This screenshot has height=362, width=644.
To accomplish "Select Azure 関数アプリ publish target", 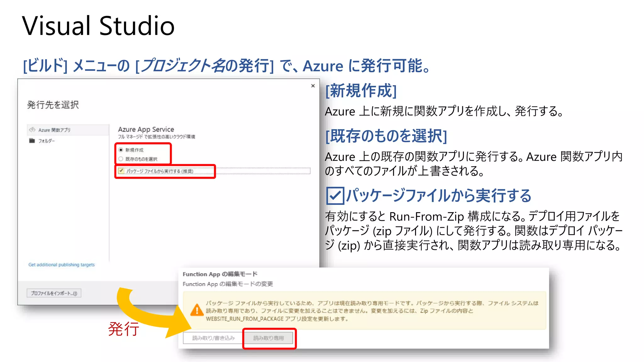I will [x=68, y=130].
